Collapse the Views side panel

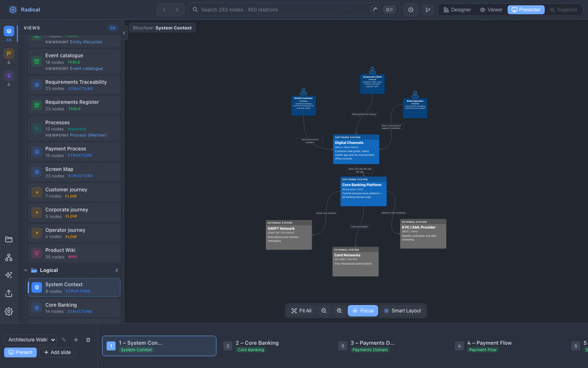124,33
